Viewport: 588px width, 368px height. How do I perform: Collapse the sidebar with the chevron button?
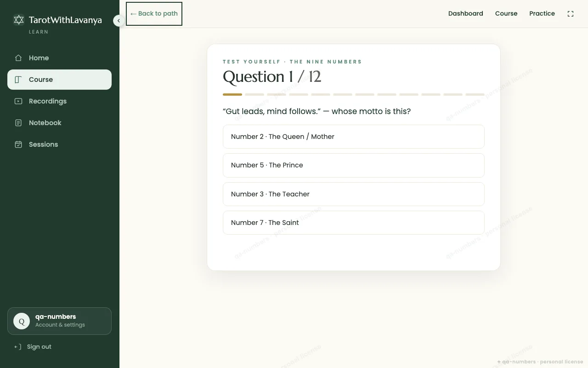119,21
